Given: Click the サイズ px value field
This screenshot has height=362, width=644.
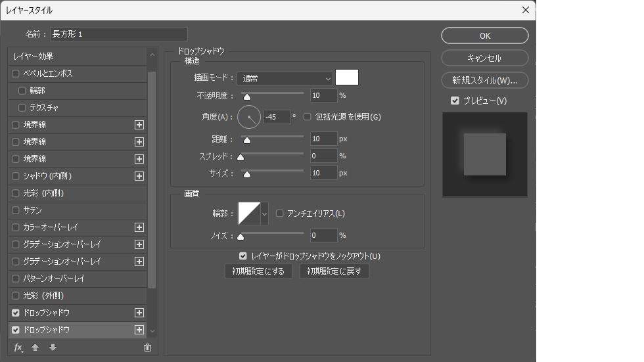Looking at the screenshot, I should pos(323,173).
